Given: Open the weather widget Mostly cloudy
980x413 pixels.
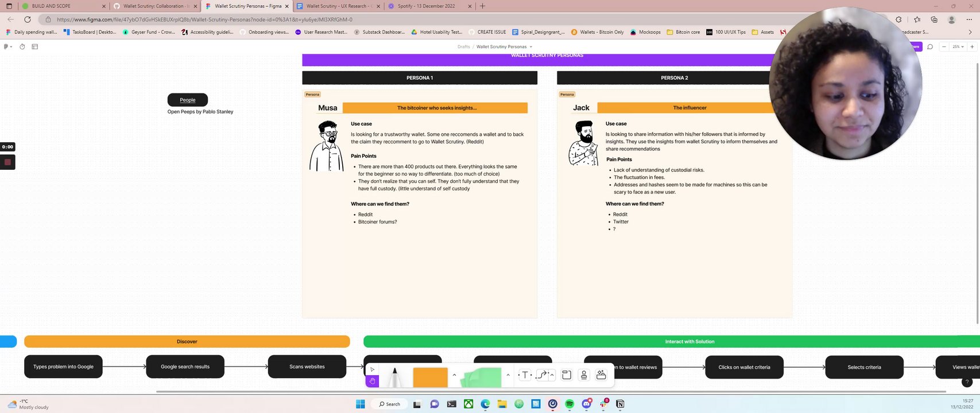Looking at the screenshot, I should (29, 404).
